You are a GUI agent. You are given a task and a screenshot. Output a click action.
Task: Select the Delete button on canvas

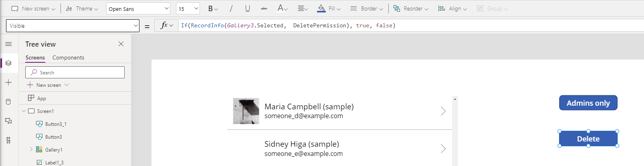[x=588, y=139]
